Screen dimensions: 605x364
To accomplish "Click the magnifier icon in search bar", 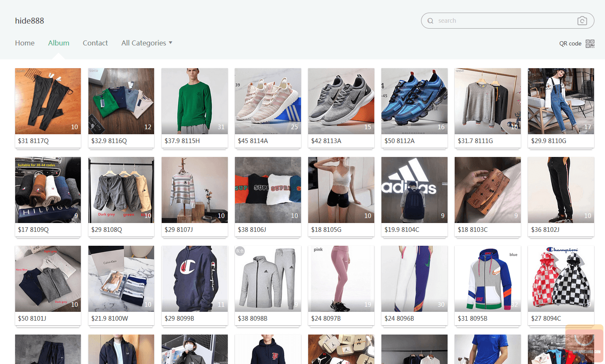I will pyautogui.click(x=430, y=21).
